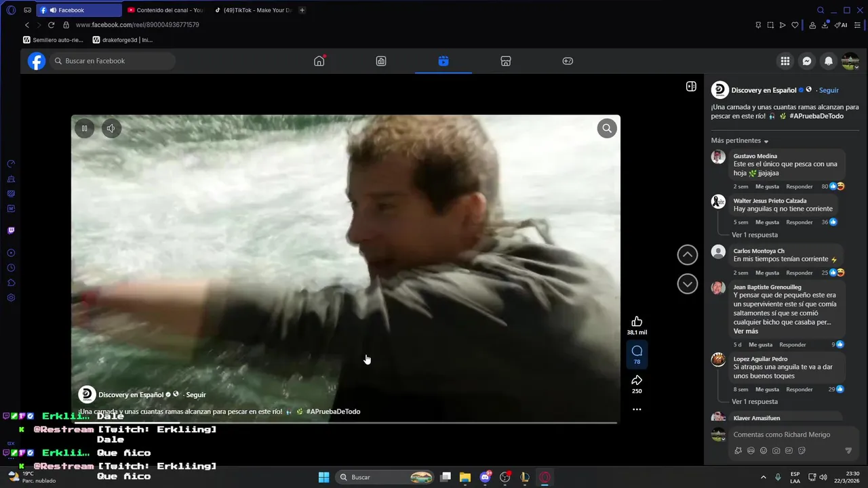Go to the previous reel with the up chevron
868x488 pixels.
tap(688, 255)
